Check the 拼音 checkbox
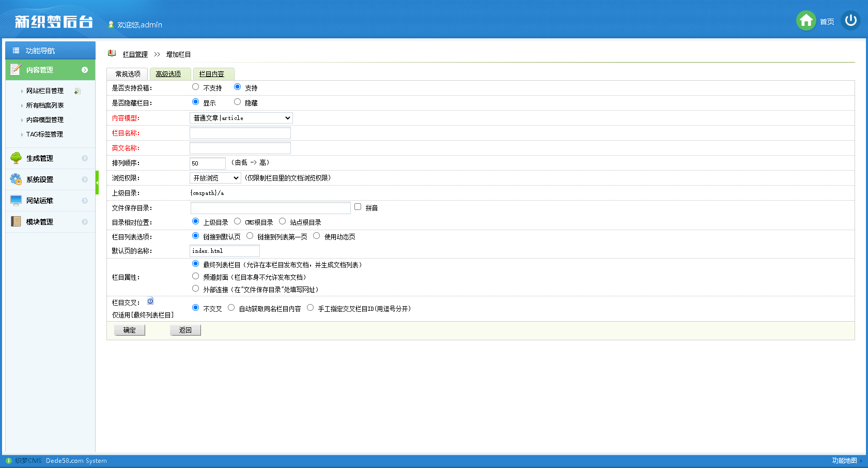 pyautogui.click(x=358, y=207)
